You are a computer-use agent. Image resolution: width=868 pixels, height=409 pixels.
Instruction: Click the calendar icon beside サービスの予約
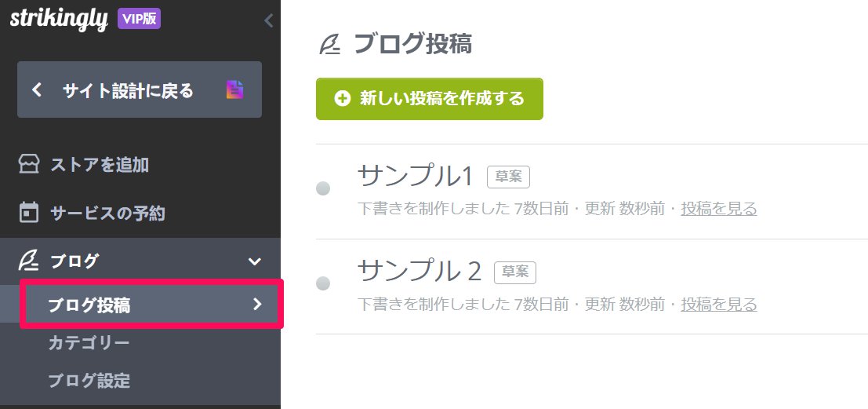pos(29,213)
